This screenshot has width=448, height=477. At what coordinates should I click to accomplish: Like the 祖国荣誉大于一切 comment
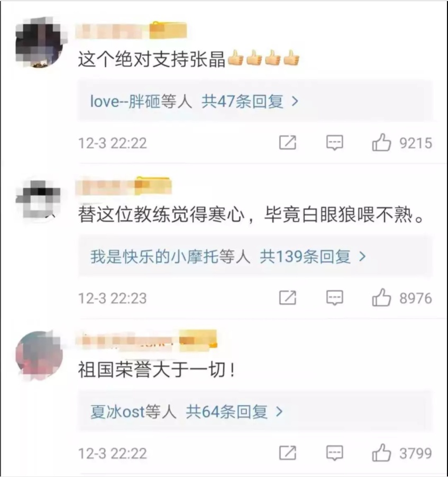tap(381, 453)
